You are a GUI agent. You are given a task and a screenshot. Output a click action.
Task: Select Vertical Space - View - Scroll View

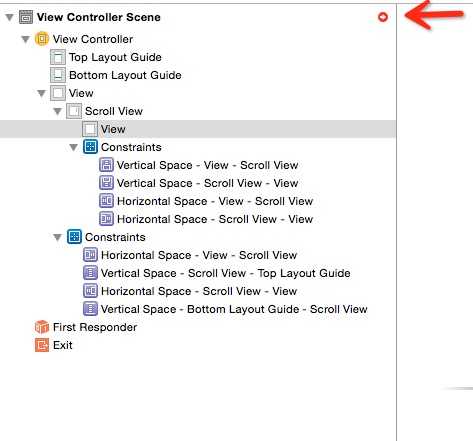pos(207,165)
